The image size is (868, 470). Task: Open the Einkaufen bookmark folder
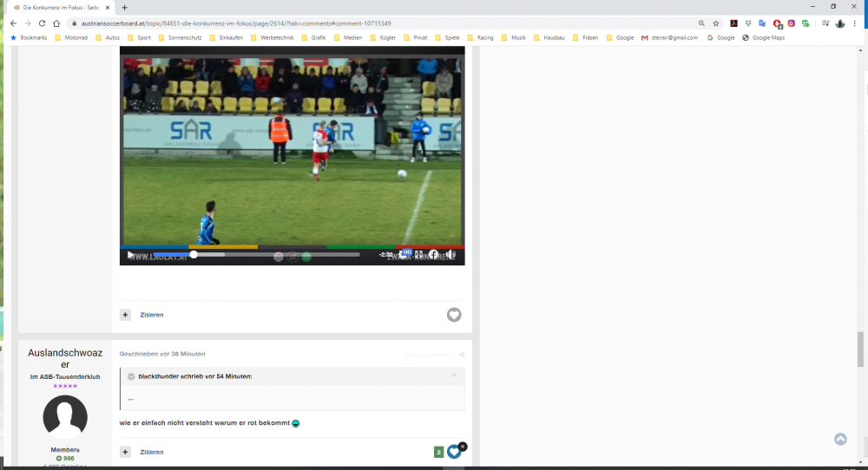pyautogui.click(x=227, y=37)
